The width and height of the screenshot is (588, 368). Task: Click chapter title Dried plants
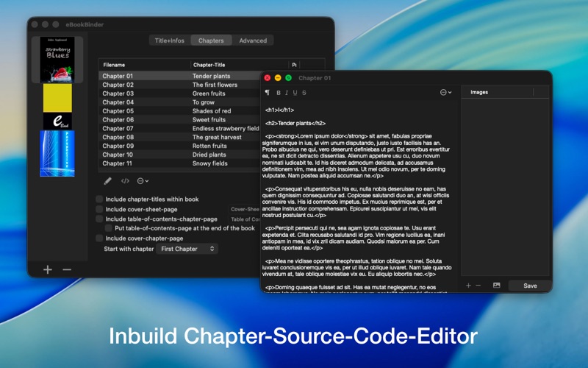[x=209, y=155]
